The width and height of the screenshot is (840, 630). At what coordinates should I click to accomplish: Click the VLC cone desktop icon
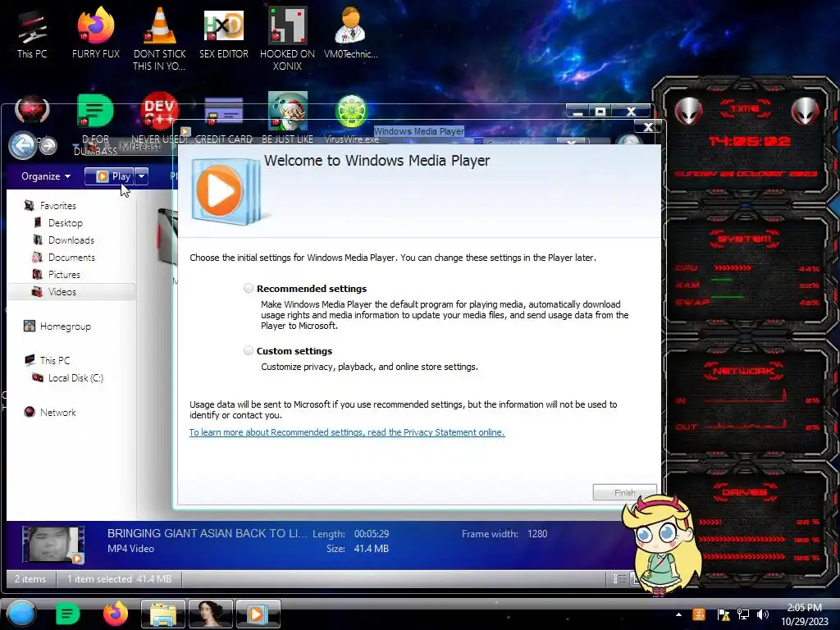tap(160, 39)
